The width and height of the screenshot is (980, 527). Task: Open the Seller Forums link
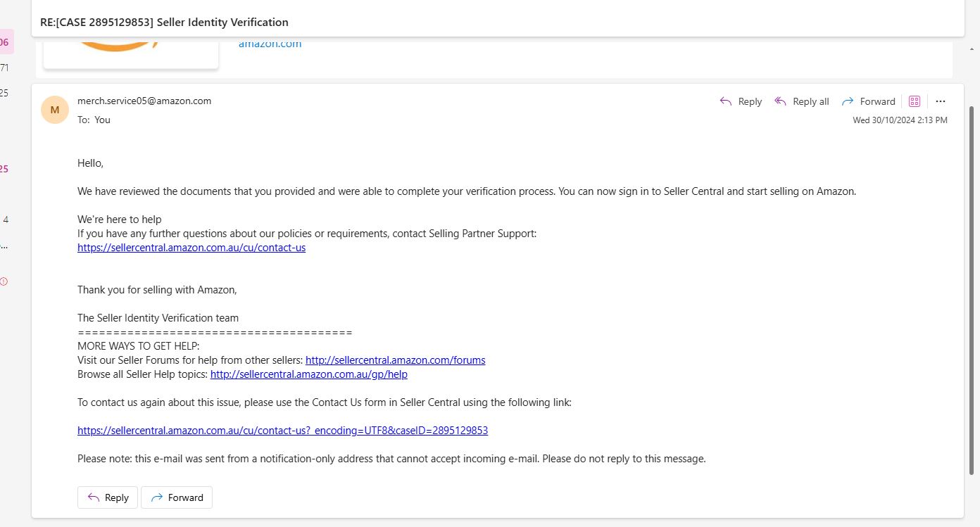point(396,360)
